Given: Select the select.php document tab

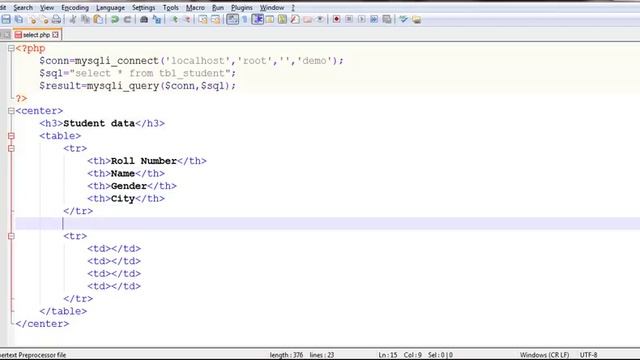Looking at the screenshot, I should pos(36,35).
